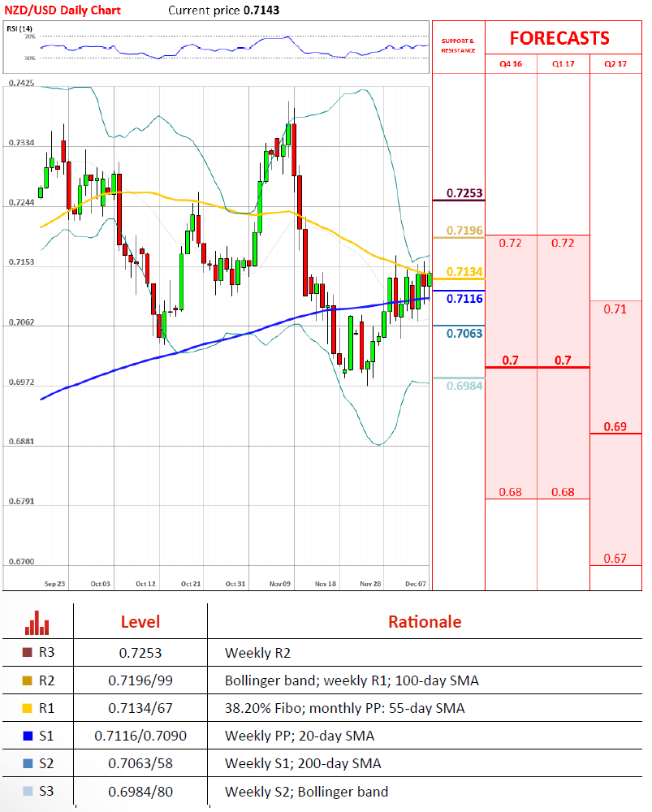Click the 0.71 forecast in Q2 17 column

click(615, 309)
